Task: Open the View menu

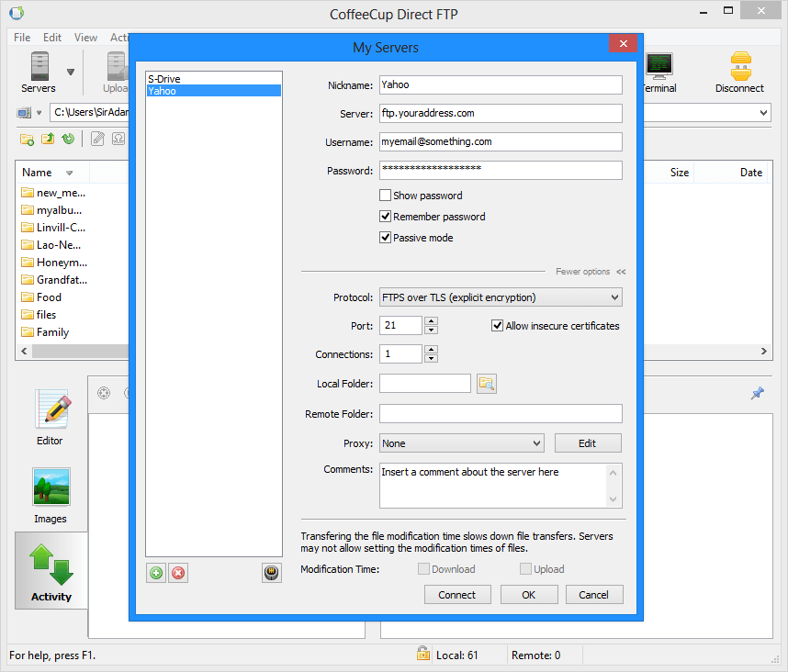Action: [85, 38]
